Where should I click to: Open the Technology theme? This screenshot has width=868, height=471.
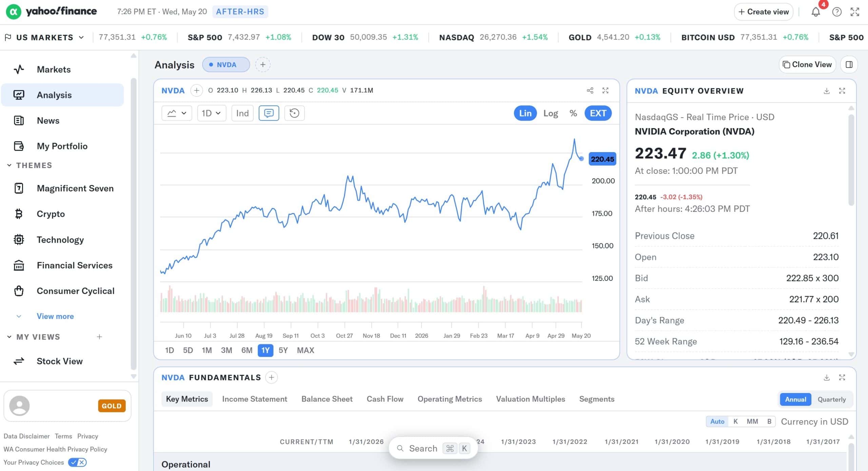(x=63, y=240)
